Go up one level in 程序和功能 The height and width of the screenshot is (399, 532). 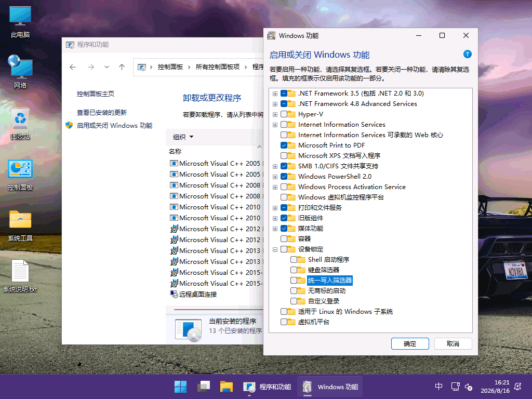pyautogui.click(x=122, y=67)
